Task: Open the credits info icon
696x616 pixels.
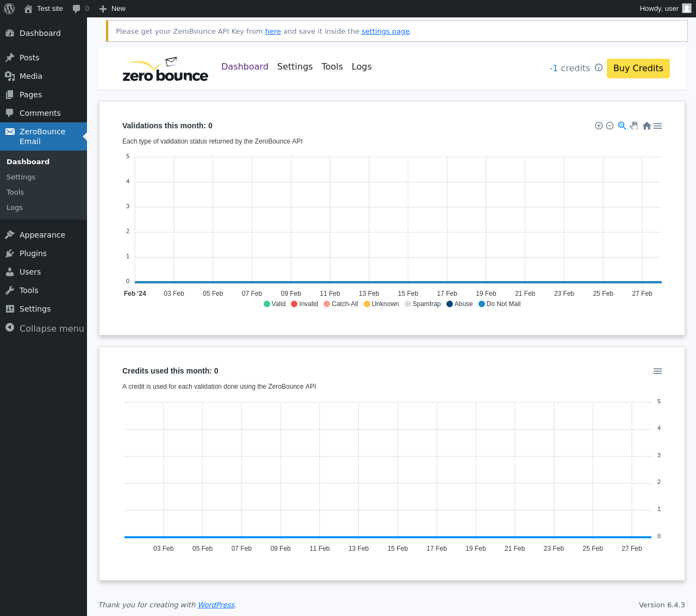Action: pyautogui.click(x=599, y=68)
